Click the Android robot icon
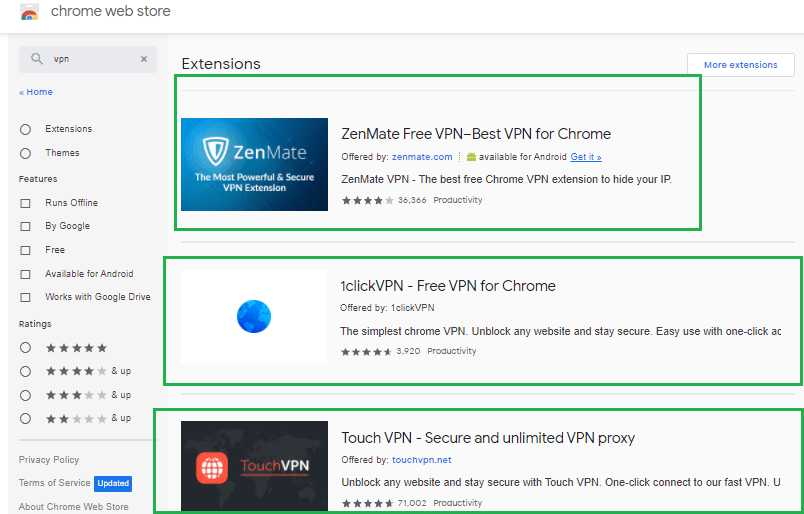This screenshot has height=514, width=804. 471,157
